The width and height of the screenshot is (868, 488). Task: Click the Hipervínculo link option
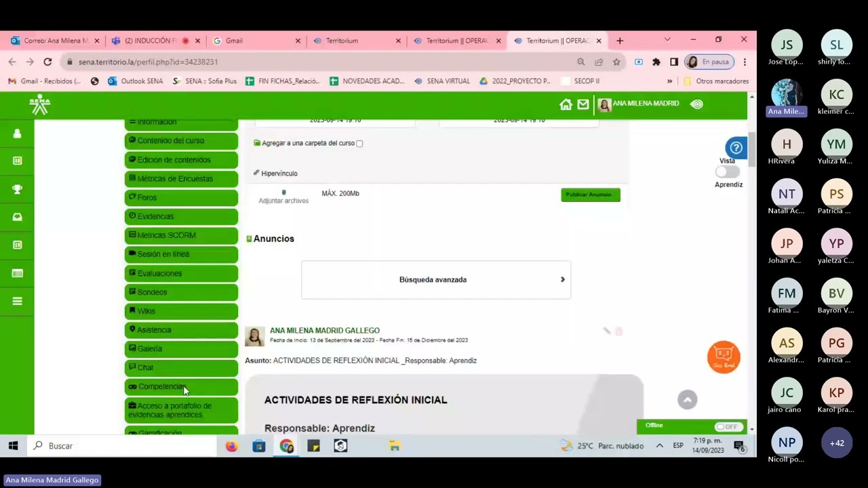coord(275,174)
